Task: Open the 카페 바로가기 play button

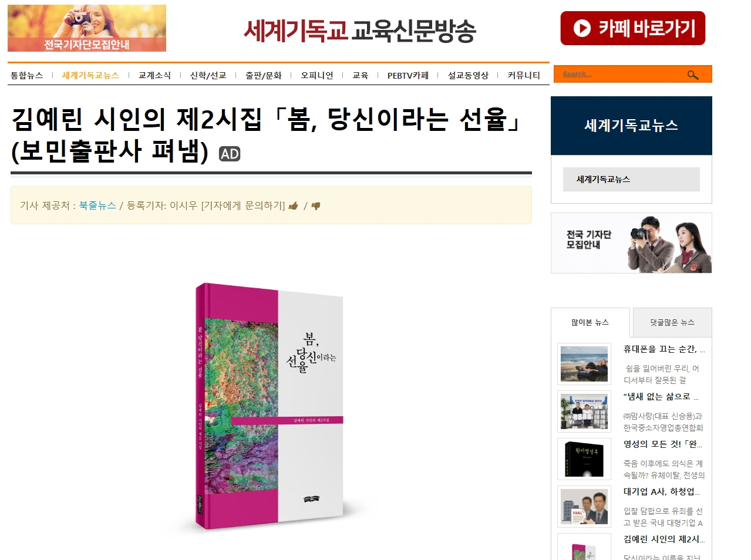Action: [633, 28]
